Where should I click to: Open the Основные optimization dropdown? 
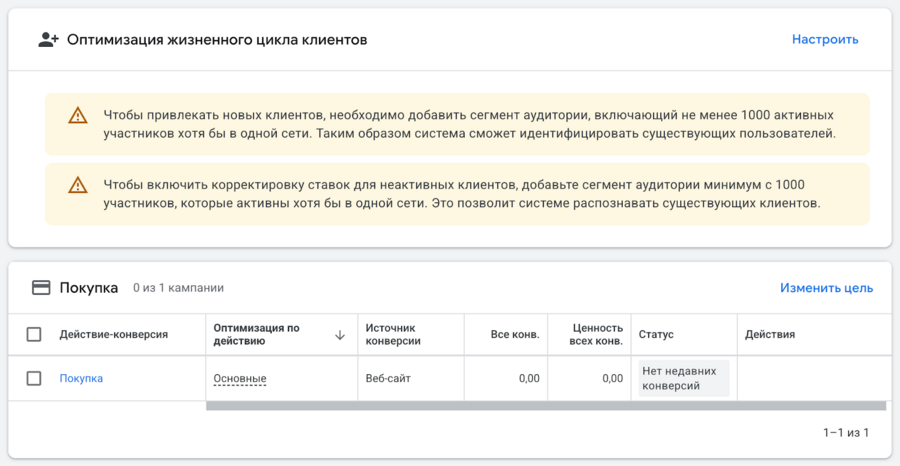tap(240, 379)
